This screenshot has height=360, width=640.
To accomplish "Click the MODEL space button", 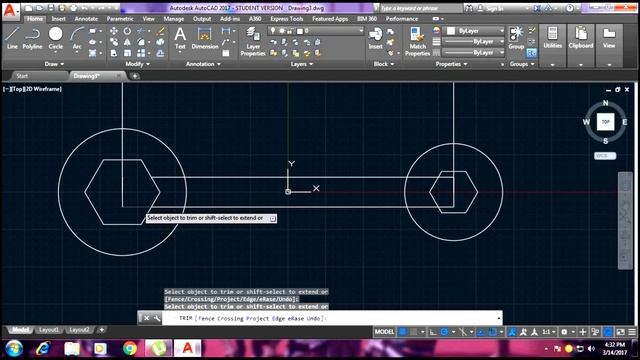I will 384,332.
